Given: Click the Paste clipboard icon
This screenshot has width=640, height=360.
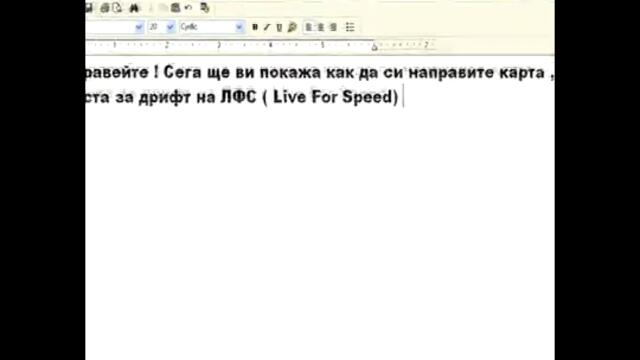Looking at the screenshot, I should 176,8.
